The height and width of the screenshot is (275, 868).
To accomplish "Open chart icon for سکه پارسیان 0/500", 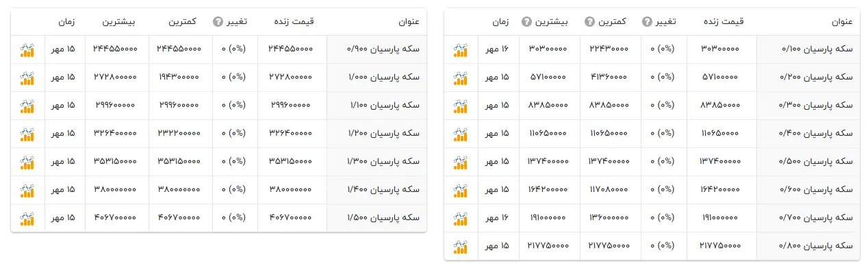I will (461, 163).
